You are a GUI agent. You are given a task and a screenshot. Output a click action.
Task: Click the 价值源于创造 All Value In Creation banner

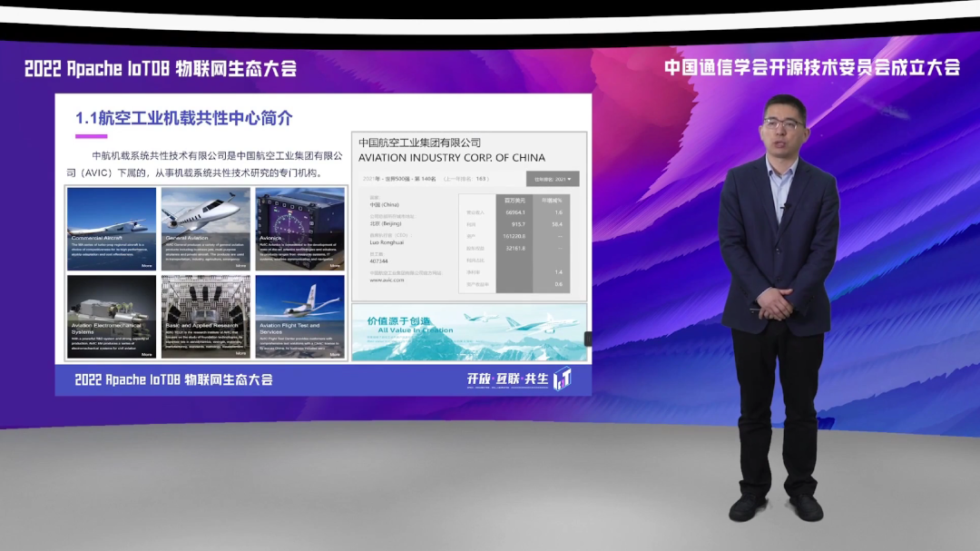(x=469, y=332)
